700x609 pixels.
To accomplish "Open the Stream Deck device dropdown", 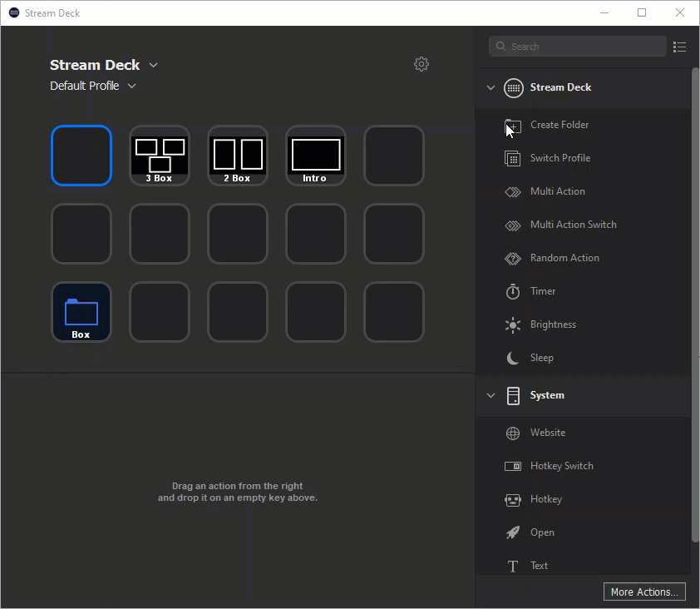I will tap(153, 65).
